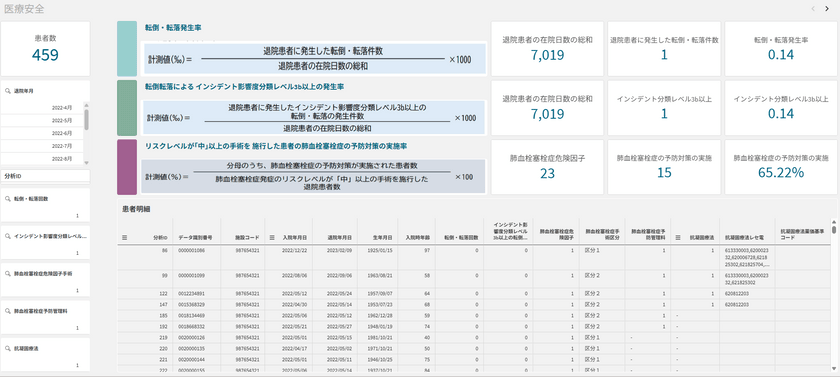Click the 予防対策の実施 KPI showing 15
The width and height of the screenshot is (840, 377).
click(664, 167)
